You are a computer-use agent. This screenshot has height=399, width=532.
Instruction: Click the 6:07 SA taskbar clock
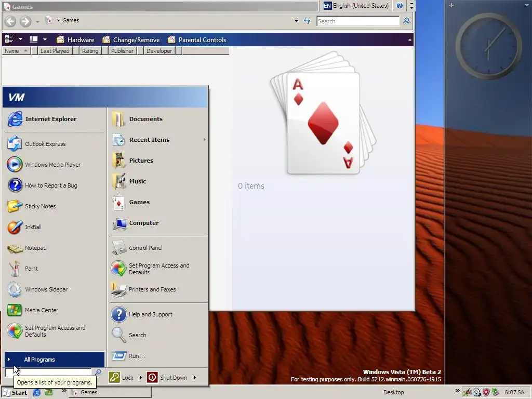[514, 392]
